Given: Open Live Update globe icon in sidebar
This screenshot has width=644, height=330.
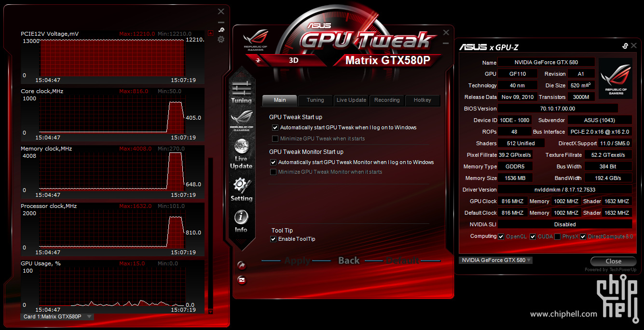Looking at the screenshot, I should (x=241, y=153).
